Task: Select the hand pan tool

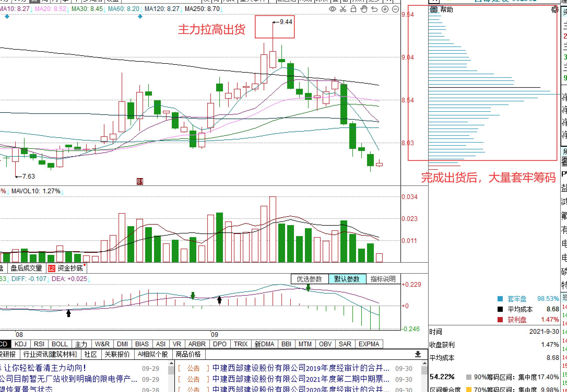Action: click(364, 9)
